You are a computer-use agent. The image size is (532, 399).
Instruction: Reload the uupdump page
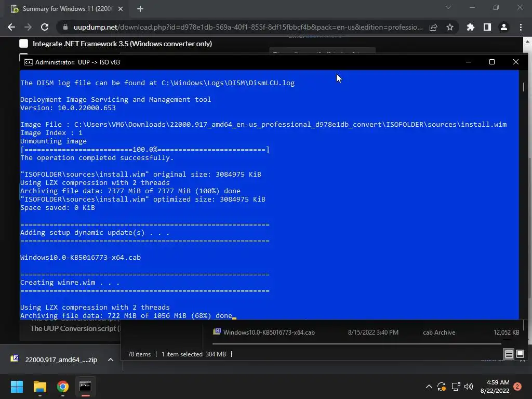[x=45, y=27]
